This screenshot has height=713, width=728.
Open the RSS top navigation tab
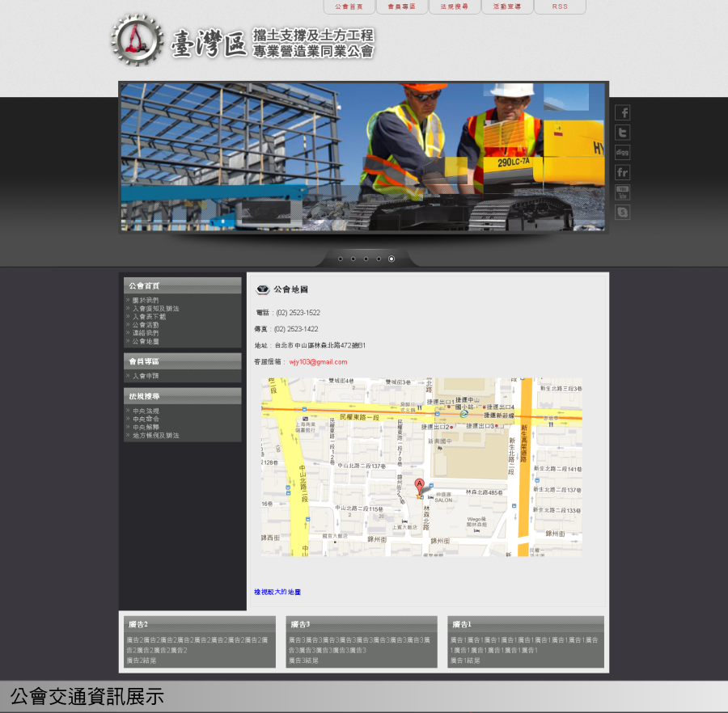[x=560, y=6]
